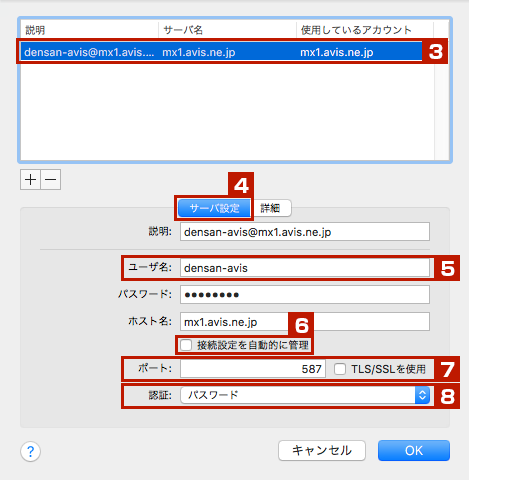
Task: Click the minus button to remove server
Action: pos(51,179)
